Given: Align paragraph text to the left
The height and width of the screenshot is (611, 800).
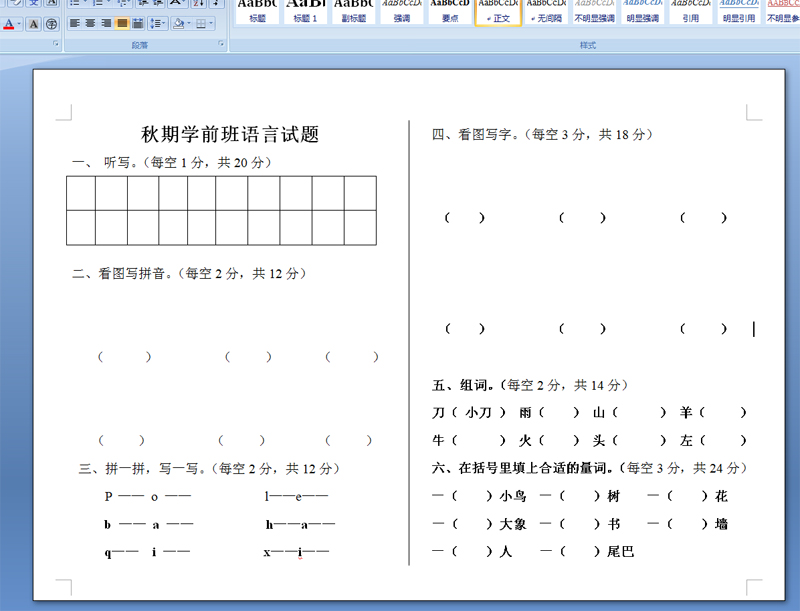Looking at the screenshot, I should (x=74, y=23).
